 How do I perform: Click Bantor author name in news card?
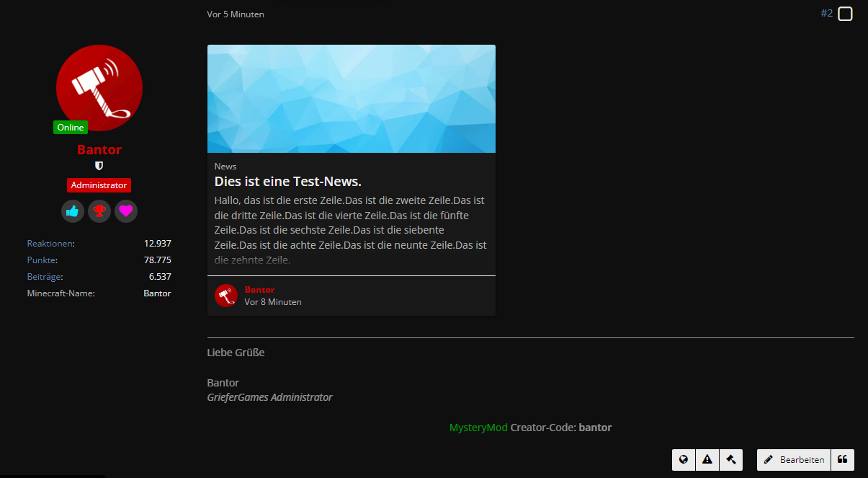click(259, 290)
